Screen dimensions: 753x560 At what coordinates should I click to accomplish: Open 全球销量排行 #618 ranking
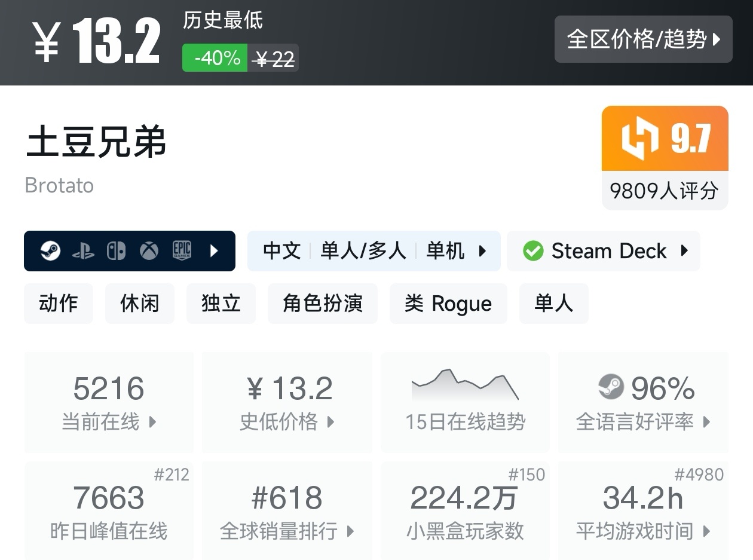287,510
